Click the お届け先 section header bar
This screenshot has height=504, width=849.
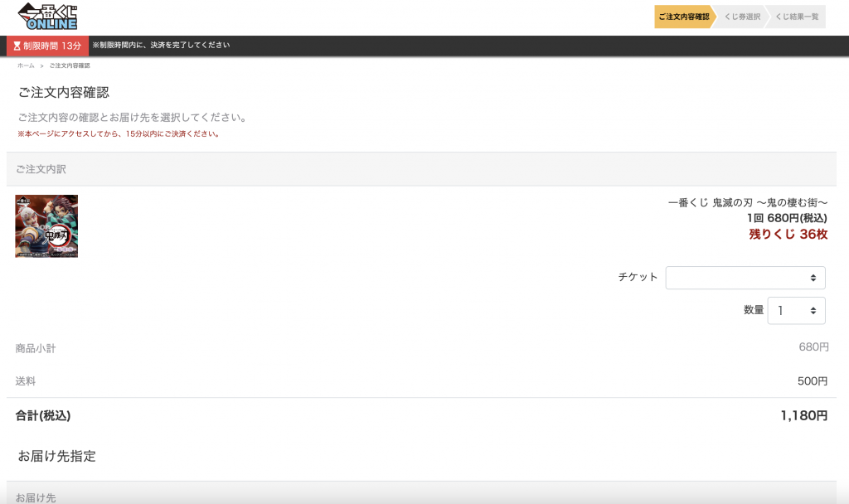point(36,497)
